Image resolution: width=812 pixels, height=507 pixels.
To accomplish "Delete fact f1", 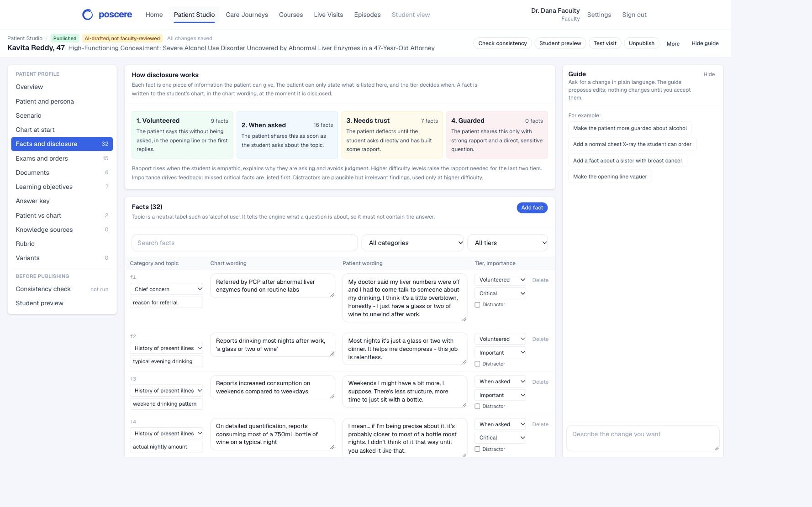I will (540, 280).
